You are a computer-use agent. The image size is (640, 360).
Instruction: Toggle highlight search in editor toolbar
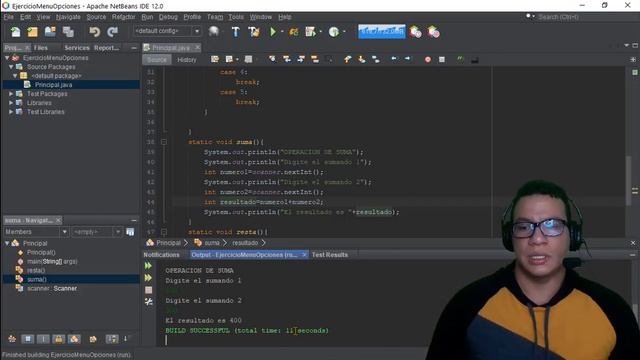point(315,60)
